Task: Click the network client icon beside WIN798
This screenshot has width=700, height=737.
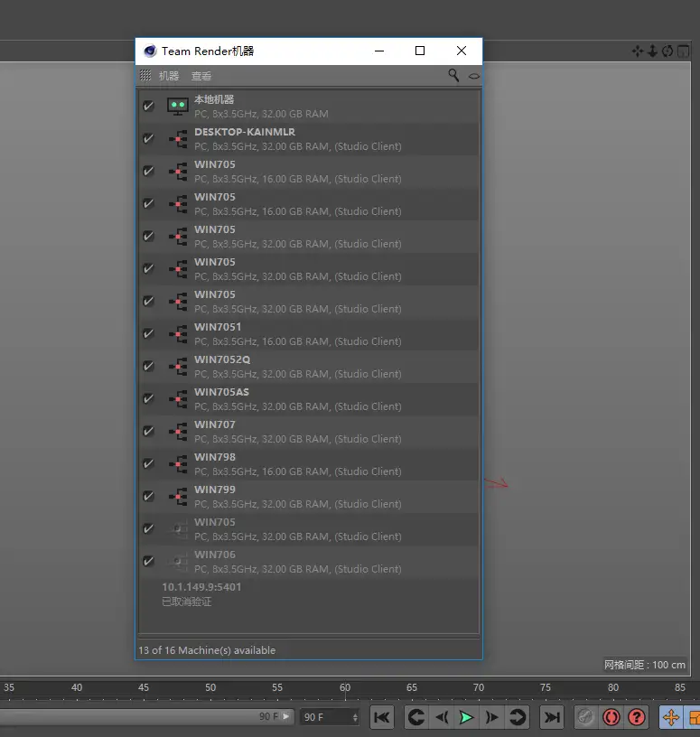Action: [x=178, y=464]
